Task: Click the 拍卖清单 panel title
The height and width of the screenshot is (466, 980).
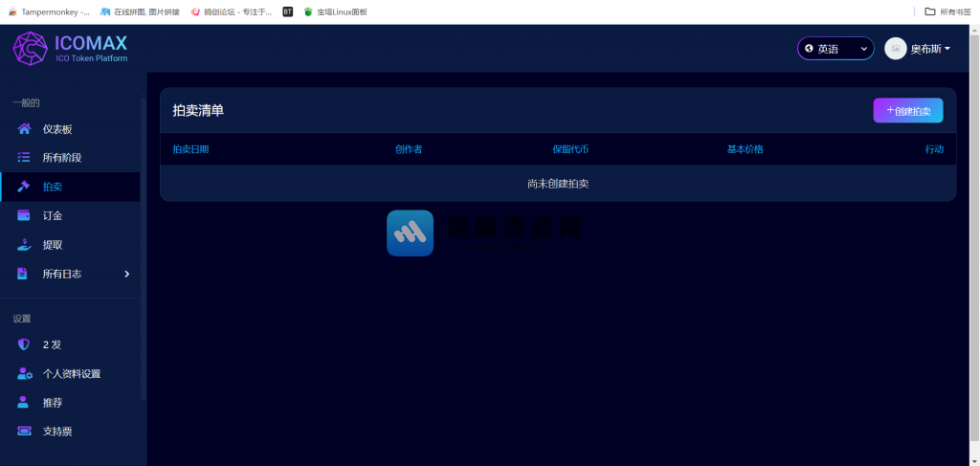Action: pos(198,111)
